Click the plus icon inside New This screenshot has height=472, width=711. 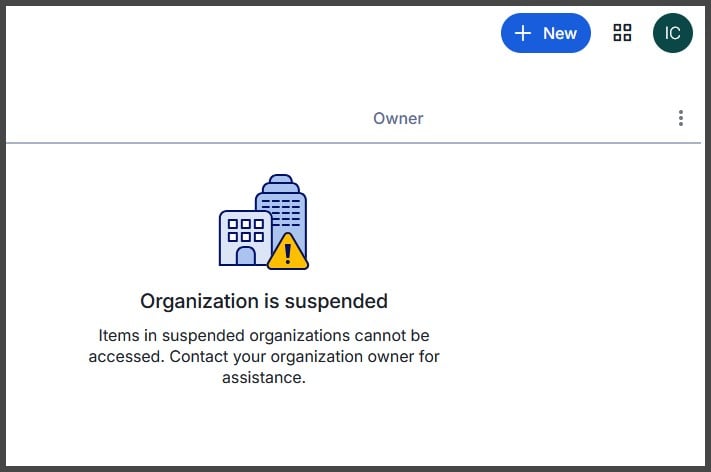click(x=522, y=33)
